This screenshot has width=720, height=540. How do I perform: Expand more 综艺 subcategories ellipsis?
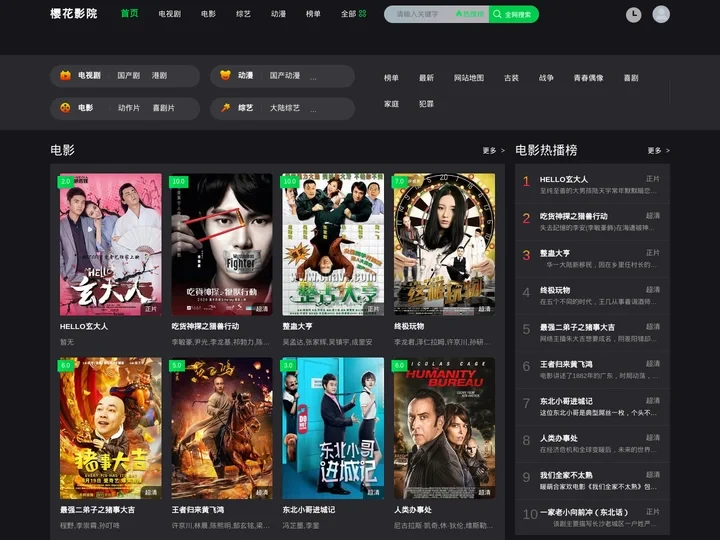pyautogui.click(x=313, y=109)
